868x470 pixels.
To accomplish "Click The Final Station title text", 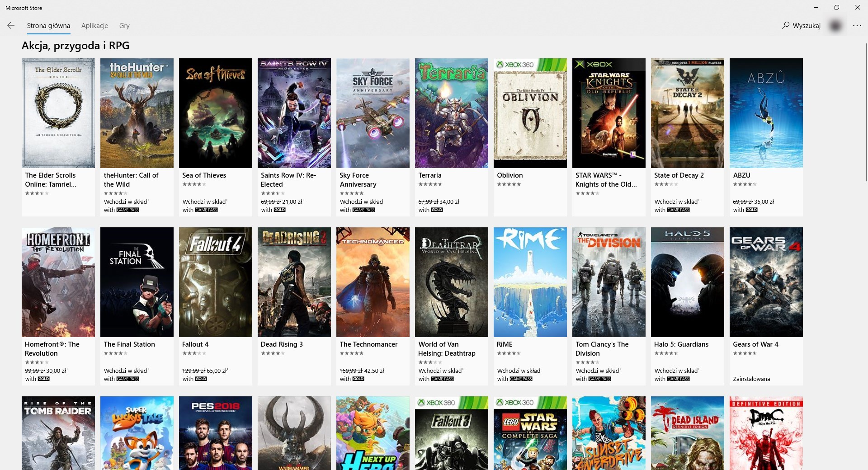I will [x=129, y=344].
